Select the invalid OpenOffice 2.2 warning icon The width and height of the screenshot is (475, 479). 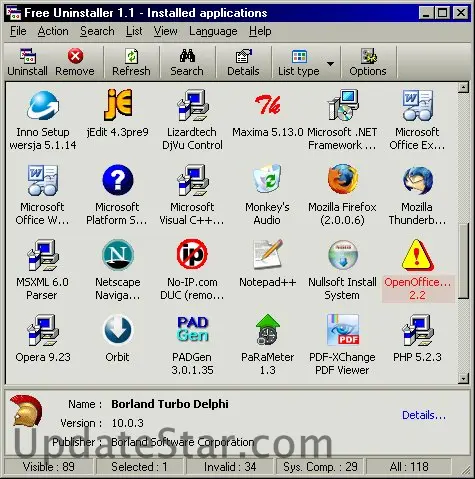pos(417,255)
